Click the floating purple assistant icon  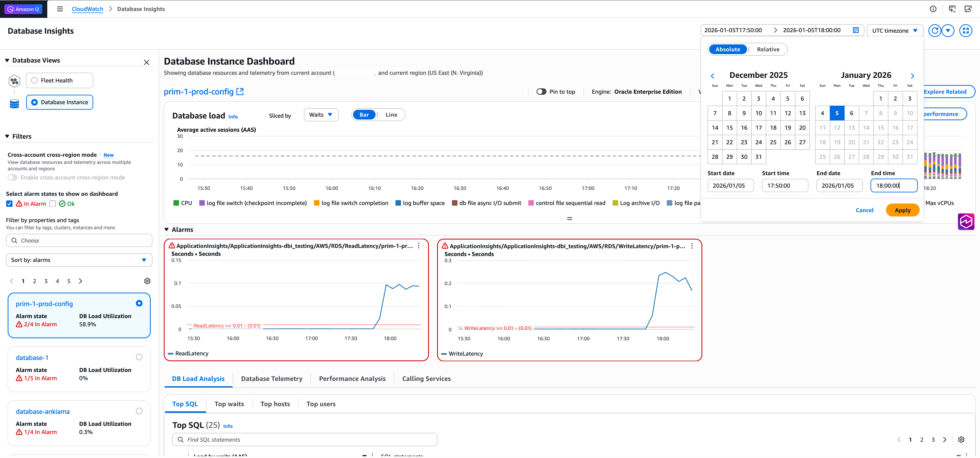pos(966,222)
